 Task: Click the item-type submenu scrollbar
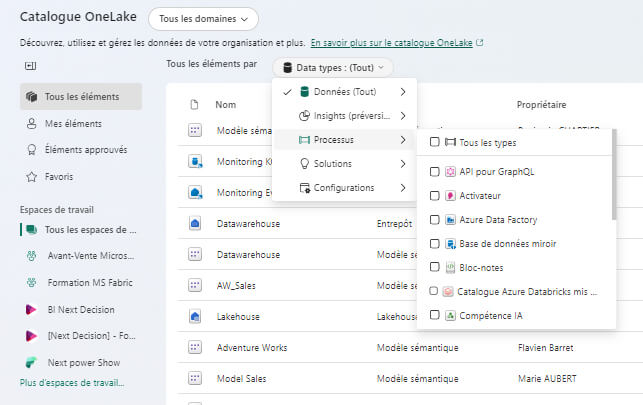click(613, 175)
